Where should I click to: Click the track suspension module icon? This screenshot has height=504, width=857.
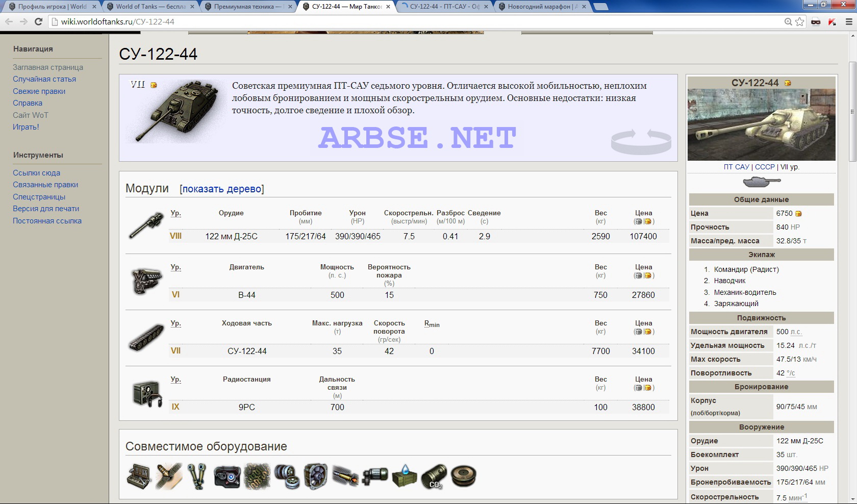[146, 338]
